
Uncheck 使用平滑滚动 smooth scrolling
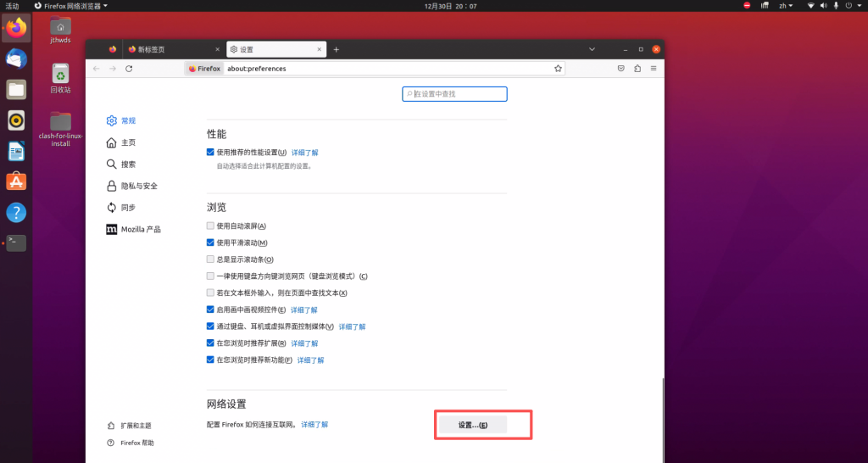(x=211, y=243)
